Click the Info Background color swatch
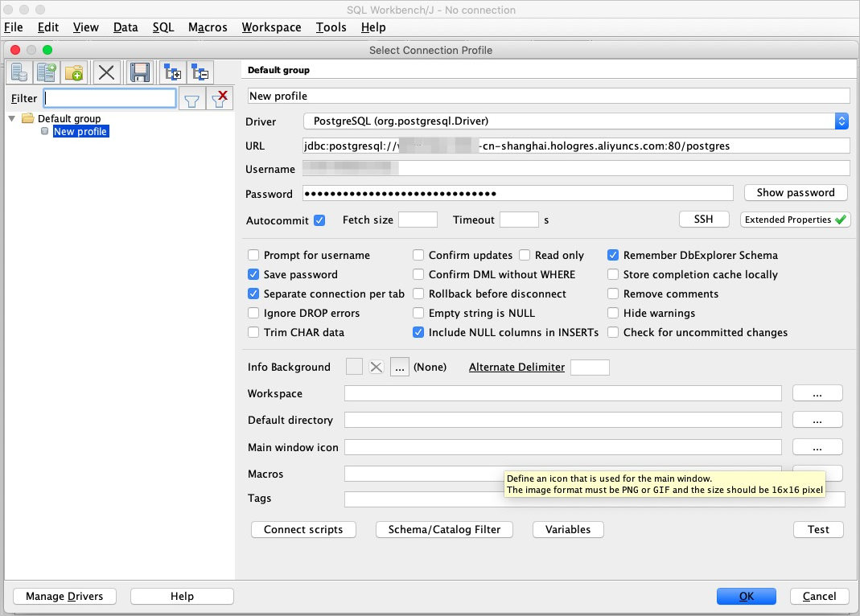Image resolution: width=860 pixels, height=616 pixels. click(x=354, y=368)
